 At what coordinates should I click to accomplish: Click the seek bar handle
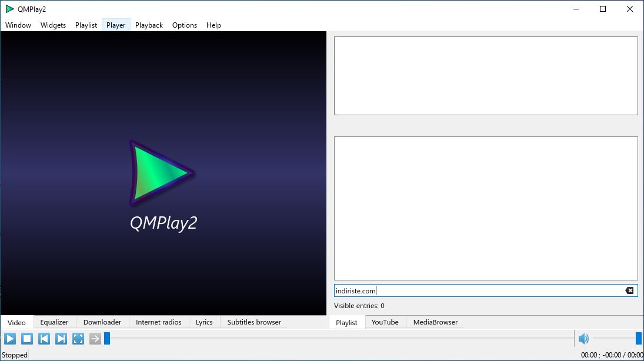coord(107,339)
